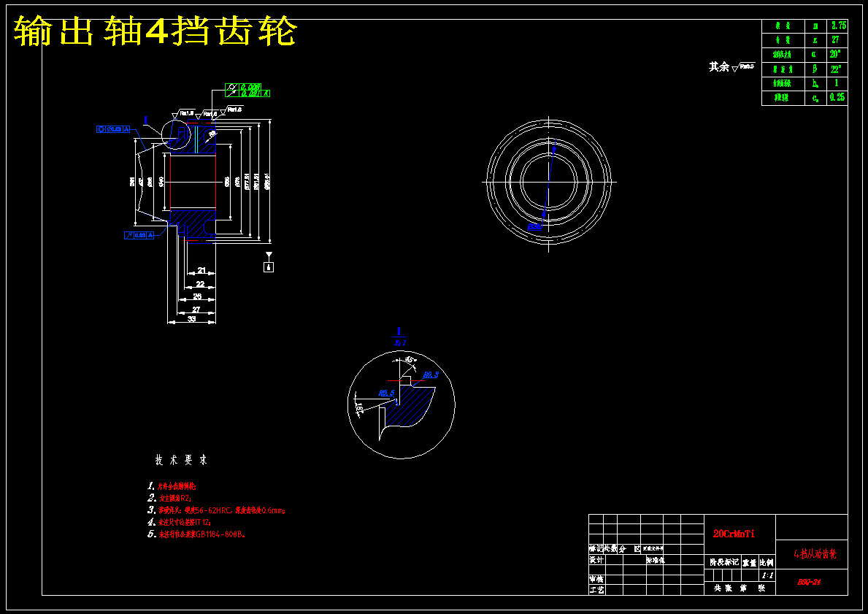Select the module value '2.75' table cell
The width and height of the screenshot is (868, 614).
click(x=837, y=26)
